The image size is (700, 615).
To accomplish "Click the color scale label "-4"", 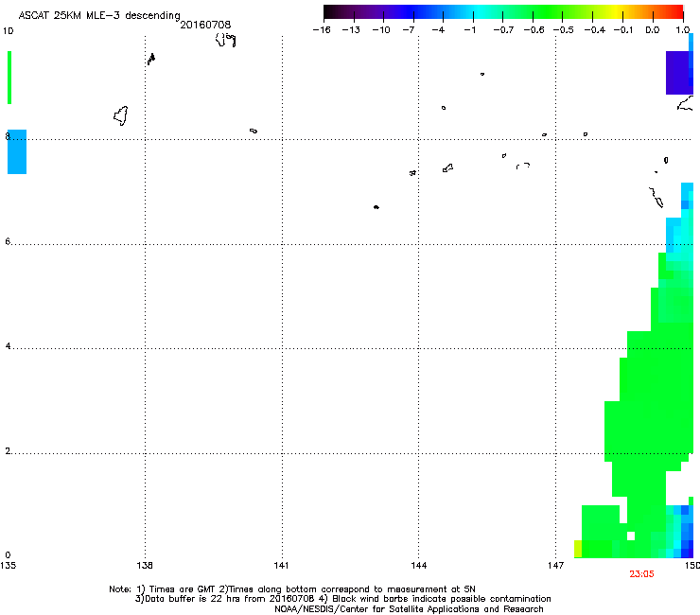I will pyautogui.click(x=438, y=30).
